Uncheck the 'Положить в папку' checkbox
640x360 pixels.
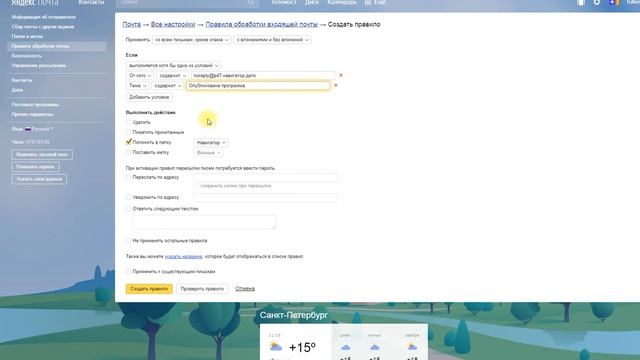point(129,142)
